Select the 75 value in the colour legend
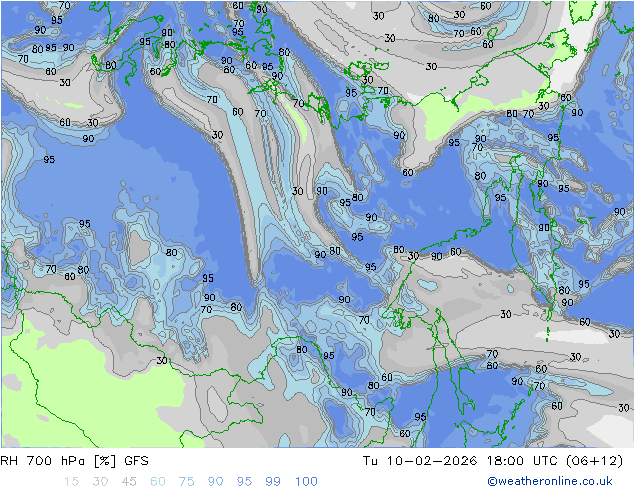This screenshot has height=490, width=634. click(187, 482)
